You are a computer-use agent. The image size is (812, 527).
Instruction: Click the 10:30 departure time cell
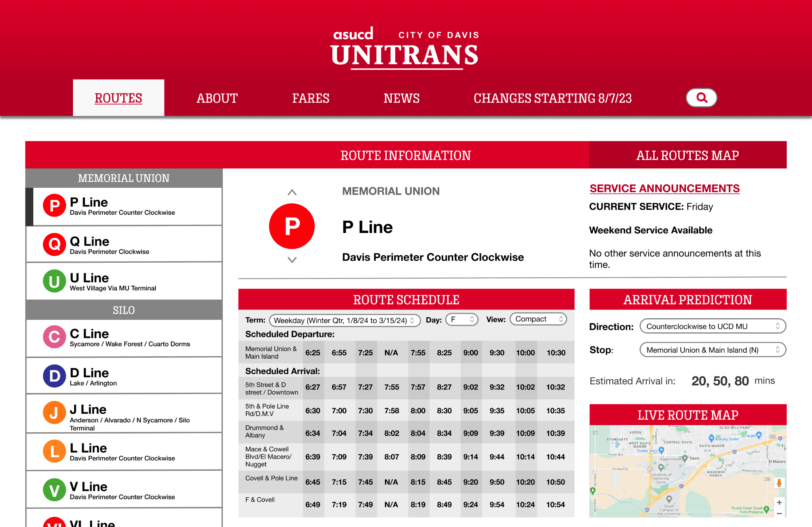click(556, 353)
